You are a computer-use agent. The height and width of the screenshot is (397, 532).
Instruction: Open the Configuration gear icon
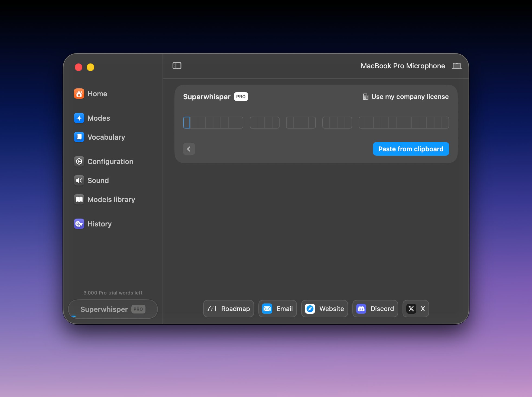[x=79, y=162]
